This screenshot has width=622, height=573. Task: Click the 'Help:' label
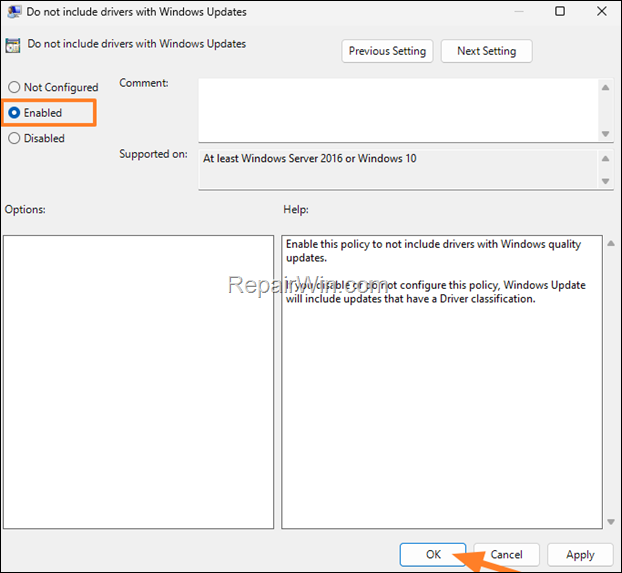click(x=296, y=210)
